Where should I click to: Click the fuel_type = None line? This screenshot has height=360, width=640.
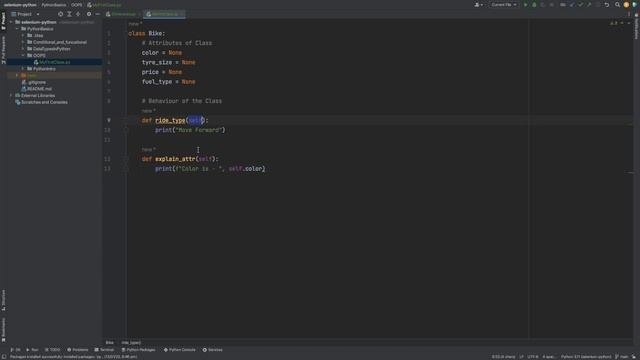coord(168,82)
